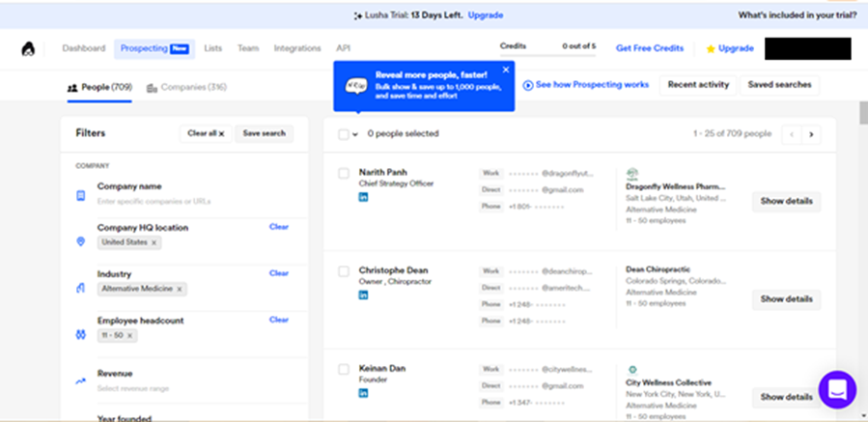Viewport: 868px width, 422px height.
Task: Click the Save search button
Action: pos(264,133)
